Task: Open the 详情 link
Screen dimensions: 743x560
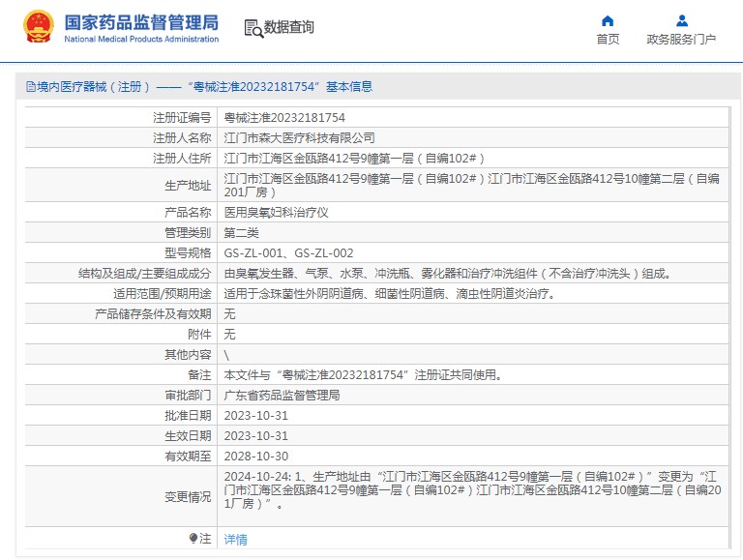Action: point(235,540)
